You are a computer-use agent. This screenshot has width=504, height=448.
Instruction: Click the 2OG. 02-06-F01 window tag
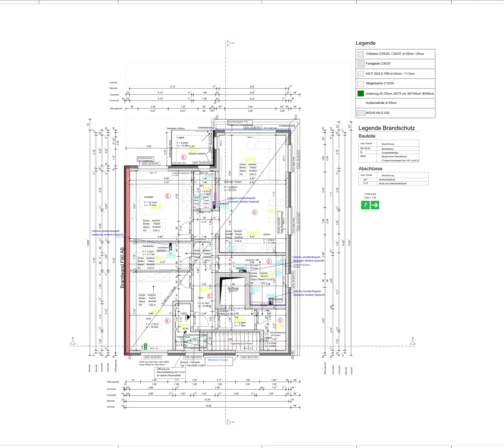(x=252, y=128)
